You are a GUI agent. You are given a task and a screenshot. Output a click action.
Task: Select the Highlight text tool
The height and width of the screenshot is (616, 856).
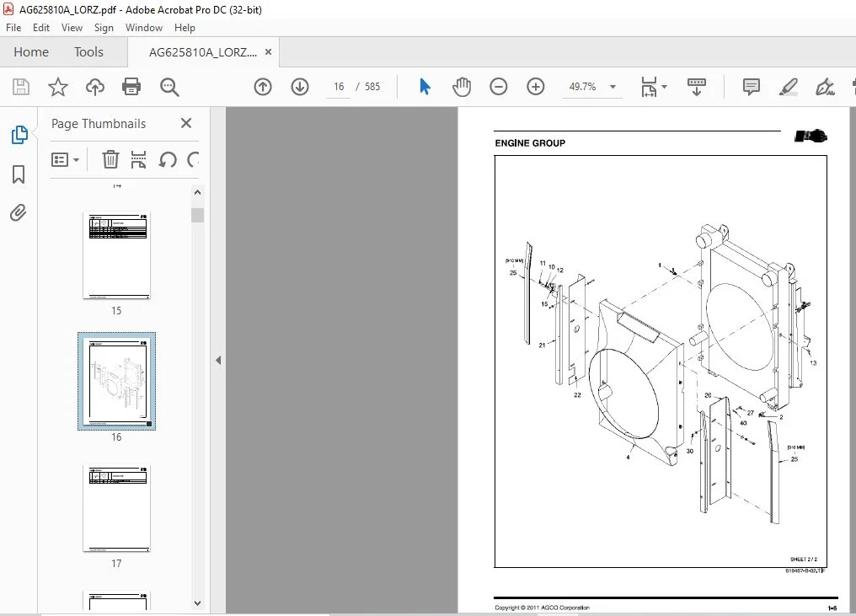click(789, 87)
